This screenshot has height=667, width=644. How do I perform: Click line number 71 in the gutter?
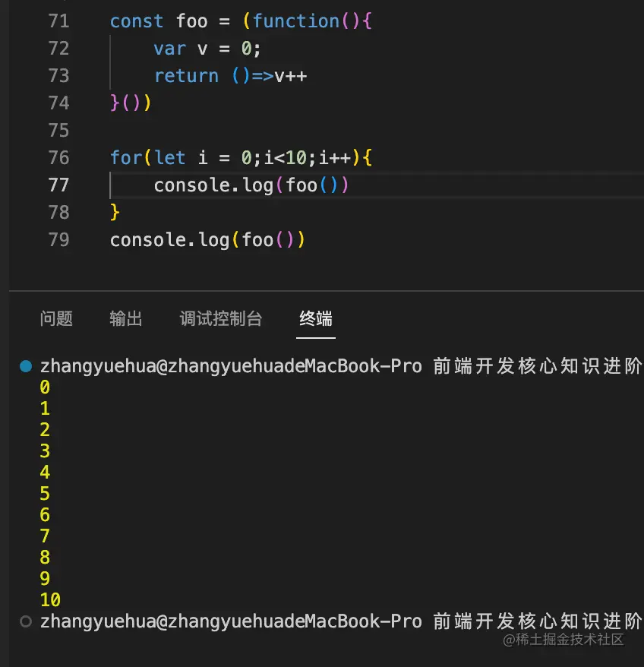[x=58, y=21]
